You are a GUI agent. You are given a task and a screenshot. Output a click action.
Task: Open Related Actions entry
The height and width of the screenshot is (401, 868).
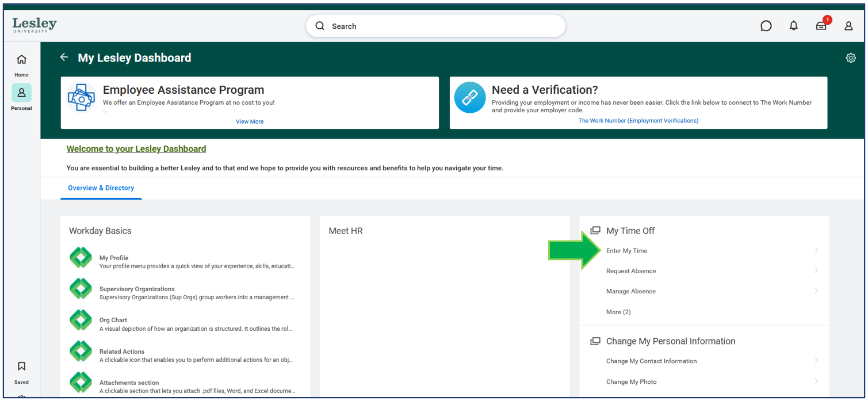point(122,352)
